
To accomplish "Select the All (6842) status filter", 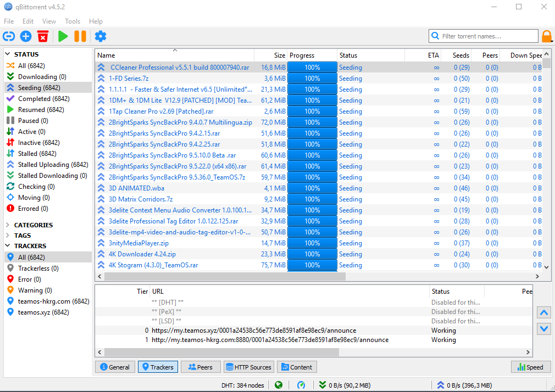I will [48, 65].
